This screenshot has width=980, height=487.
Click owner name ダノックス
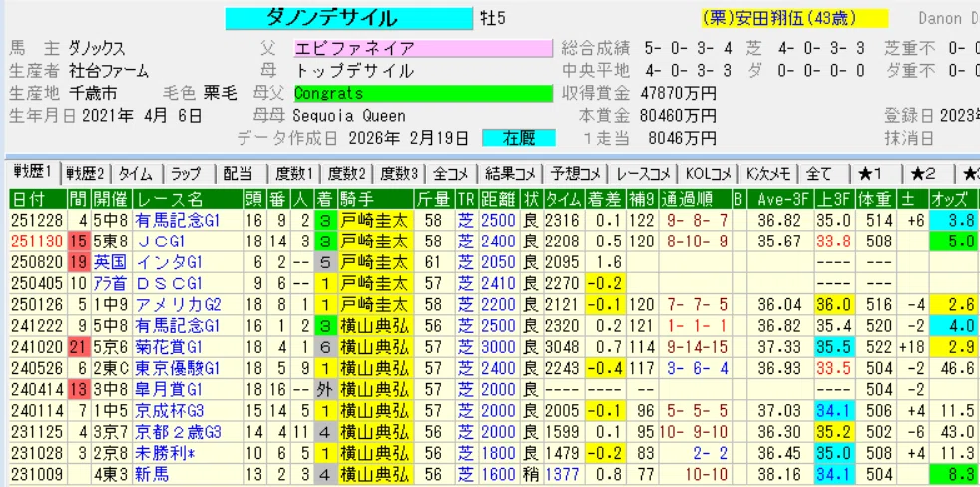click(97, 48)
